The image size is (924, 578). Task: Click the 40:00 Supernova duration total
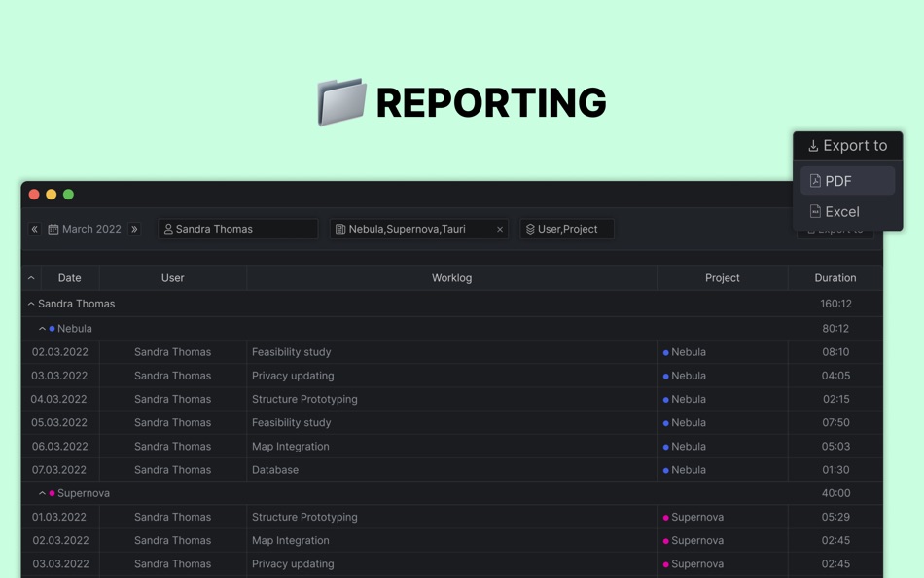(x=835, y=493)
